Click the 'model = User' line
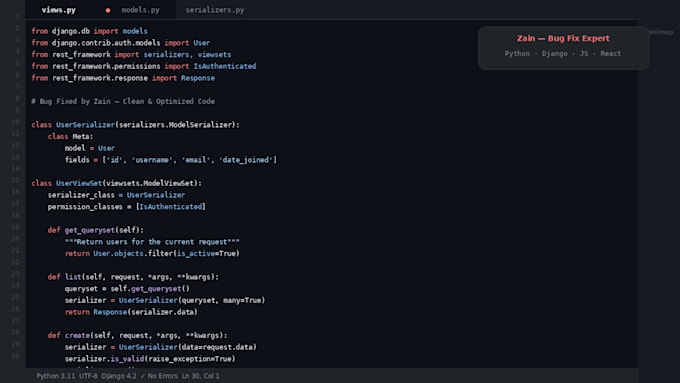Image resolution: width=680 pixels, height=383 pixels. pos(90,148)
